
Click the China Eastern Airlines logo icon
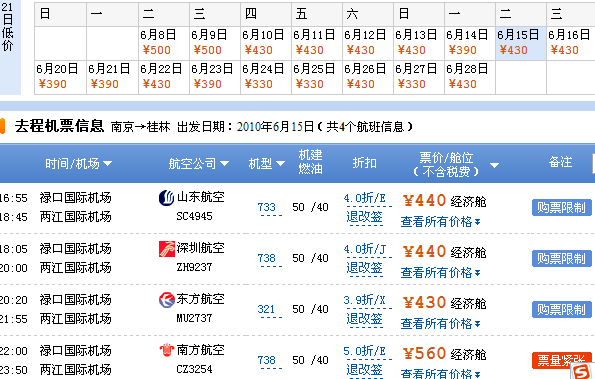[167, 300]
